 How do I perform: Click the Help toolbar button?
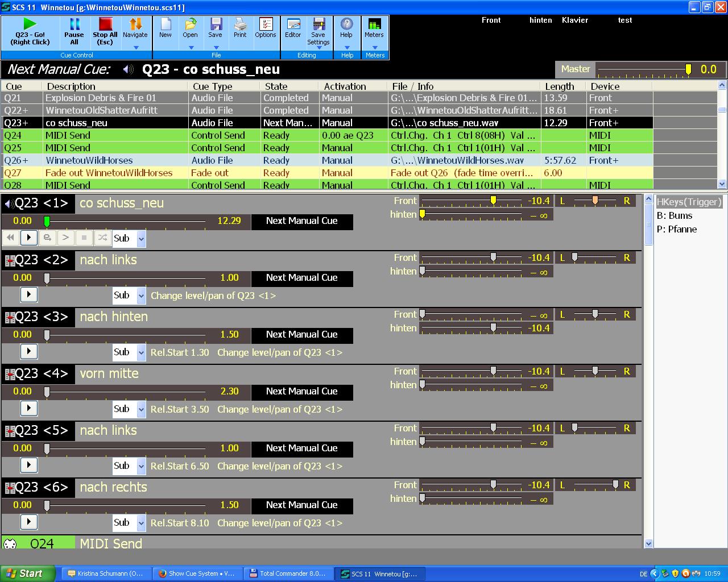(x=346, y=28)
